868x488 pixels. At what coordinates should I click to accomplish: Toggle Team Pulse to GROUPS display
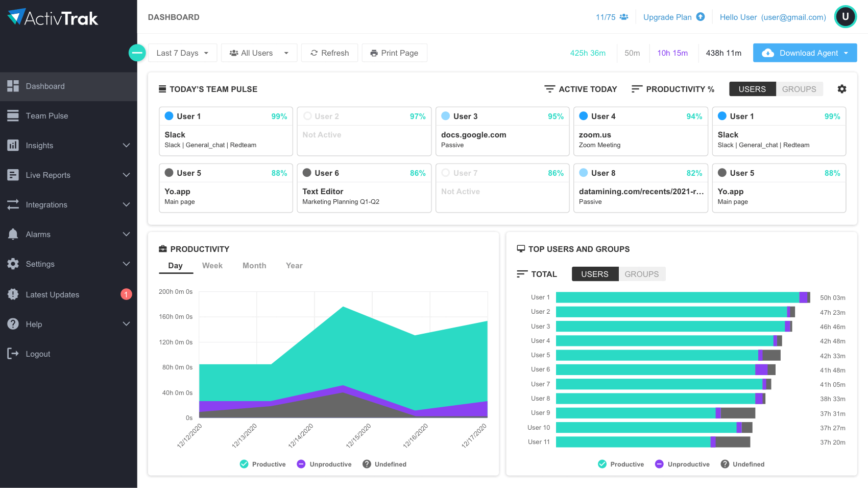click(x=799, y=89)
